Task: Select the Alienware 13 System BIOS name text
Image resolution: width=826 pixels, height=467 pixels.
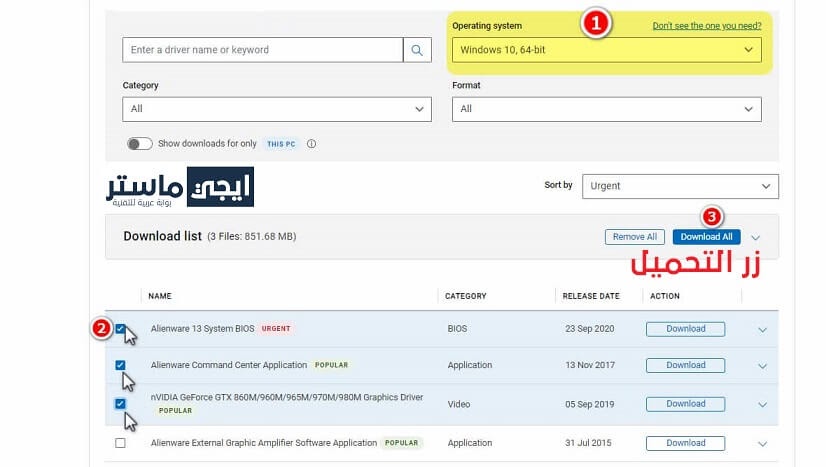Action: 202,329
